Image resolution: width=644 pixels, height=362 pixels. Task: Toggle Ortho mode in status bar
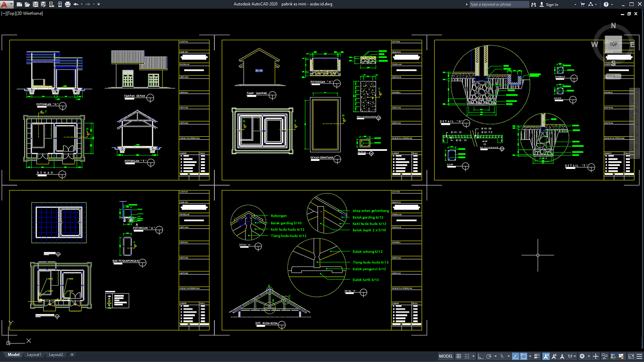click(x=480, y=356)
